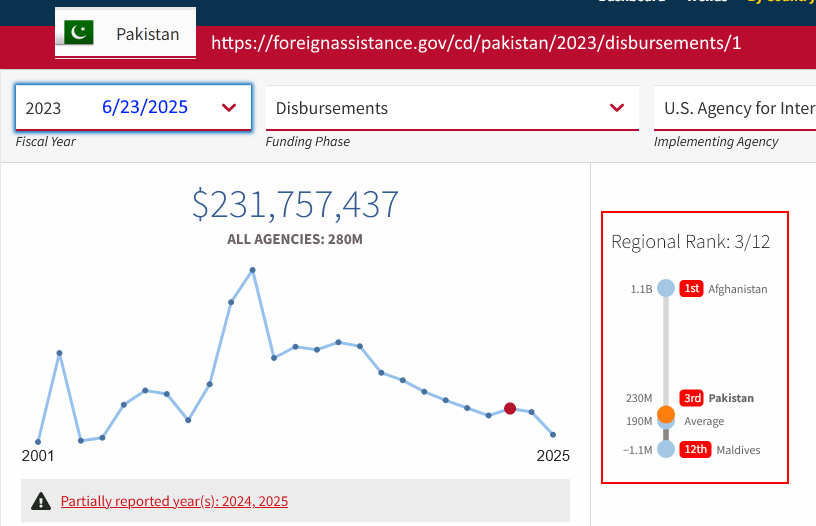This screenshot has height=526, width=816.
Task: Click the Maldives country name
Action: pyautogui.click(x=738, y=450)
